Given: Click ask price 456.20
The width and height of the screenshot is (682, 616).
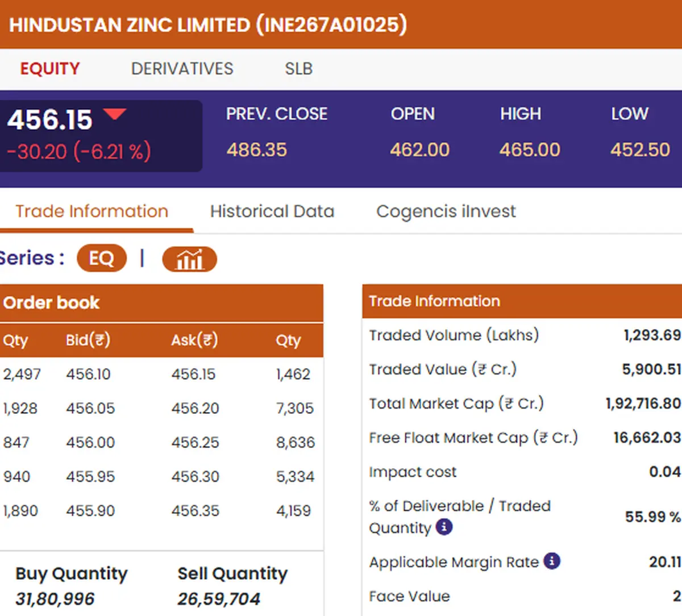Looking at the screenshot, I should tap(196, 409).
